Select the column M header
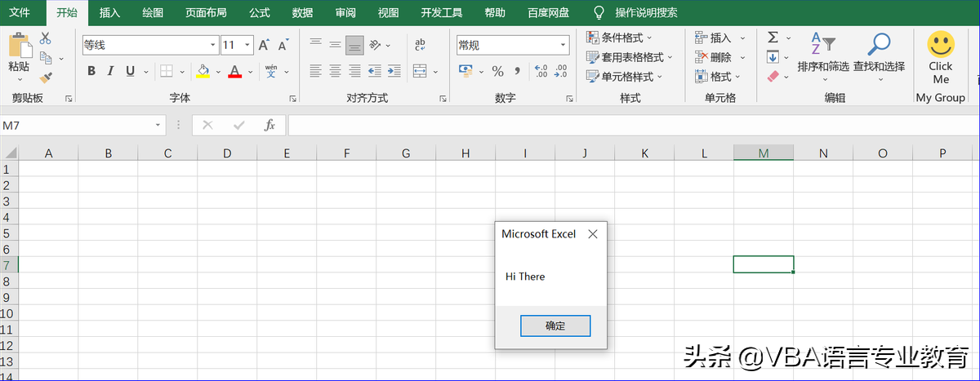Image resolution: width=980 pixels, height=381 pixels. (x=764, y=153)
